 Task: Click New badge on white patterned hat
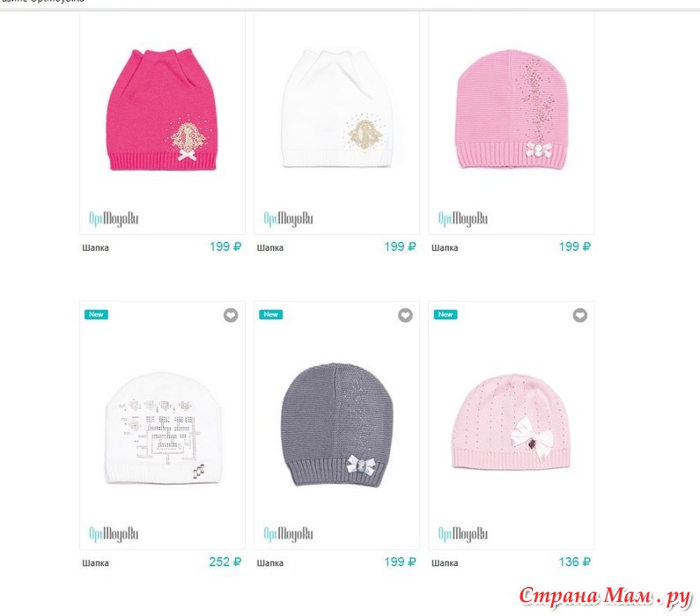coord(96,314)
